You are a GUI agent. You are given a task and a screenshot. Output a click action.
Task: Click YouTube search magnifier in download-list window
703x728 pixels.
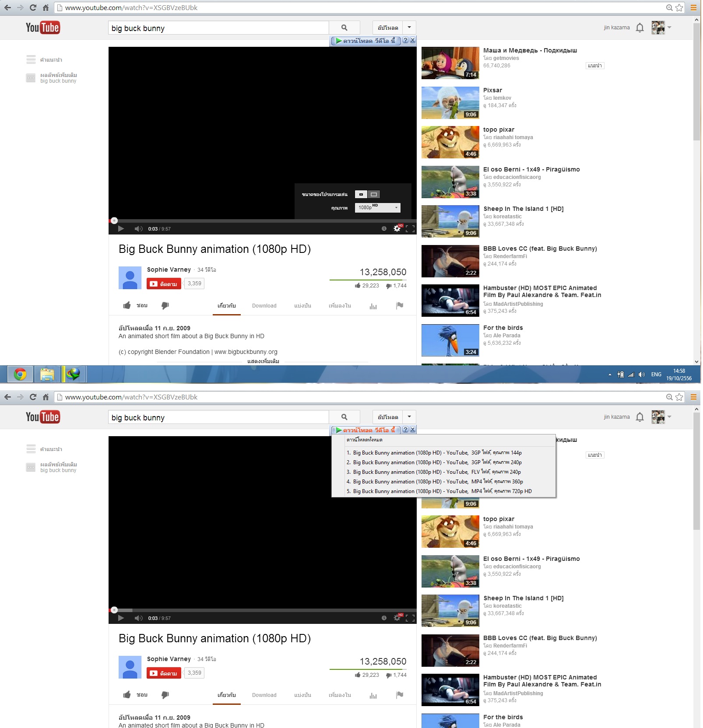click(344, 417)
